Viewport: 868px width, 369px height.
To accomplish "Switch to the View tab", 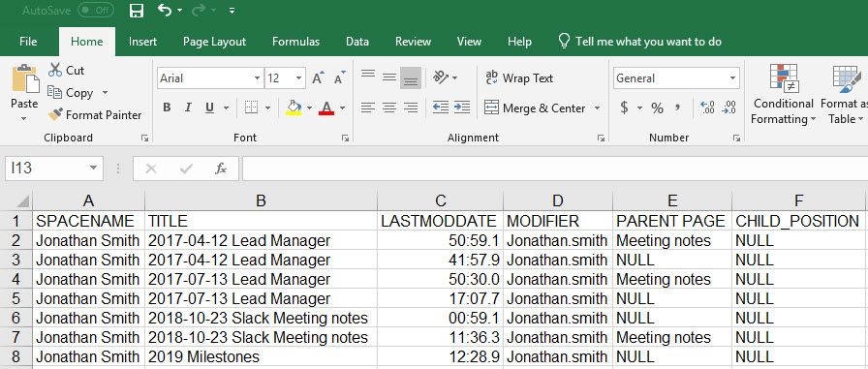I will 469,42.
